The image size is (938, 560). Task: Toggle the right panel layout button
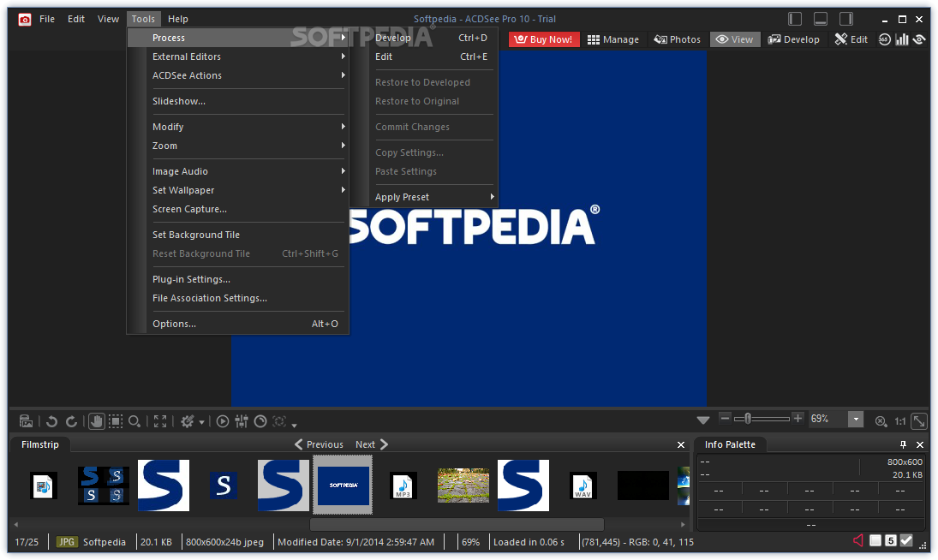point(845,19)
